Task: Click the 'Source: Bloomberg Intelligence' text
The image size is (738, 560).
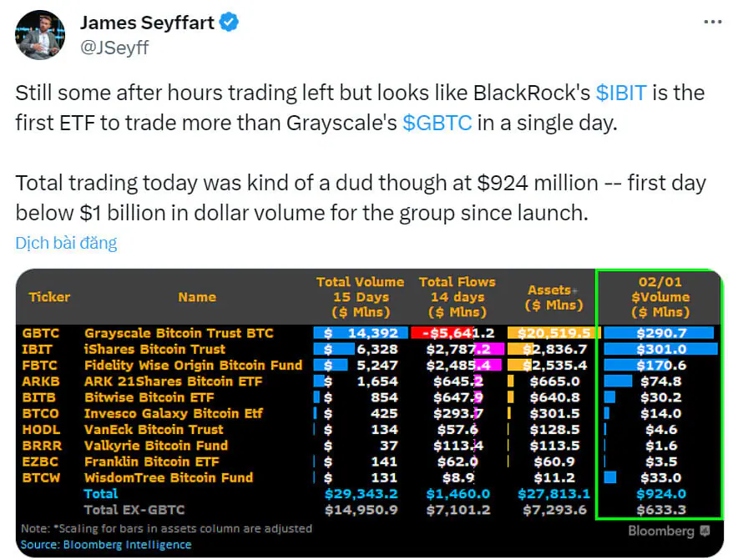Action: click(106, 545)
